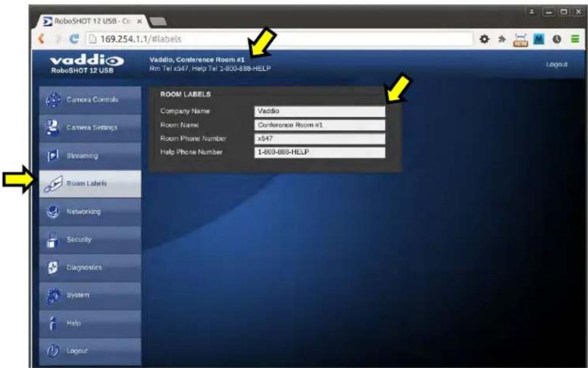
Task: Click the Room Name label
Action: [179, 125]
